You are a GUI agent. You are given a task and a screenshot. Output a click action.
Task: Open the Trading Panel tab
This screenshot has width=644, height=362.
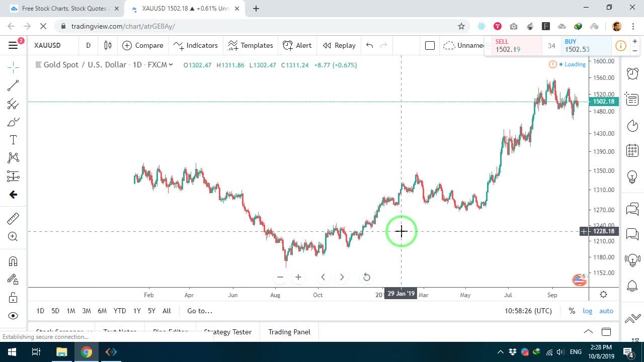pos(289,332)
